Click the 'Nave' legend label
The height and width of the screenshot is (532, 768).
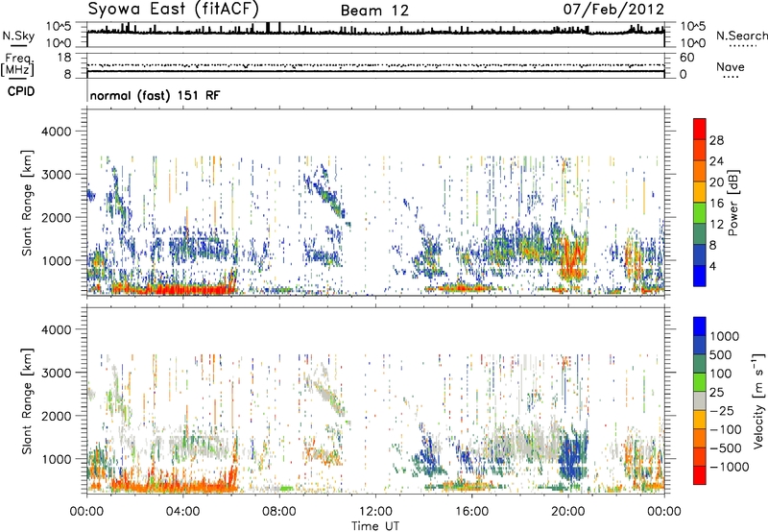pyautogui.click(x=731, y=66)
